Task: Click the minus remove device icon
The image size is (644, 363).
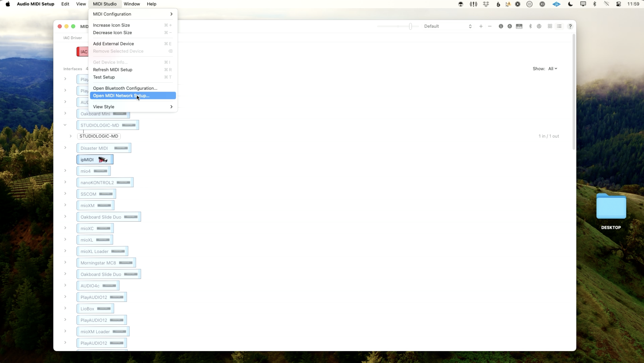Action: [x=490, y=26]
